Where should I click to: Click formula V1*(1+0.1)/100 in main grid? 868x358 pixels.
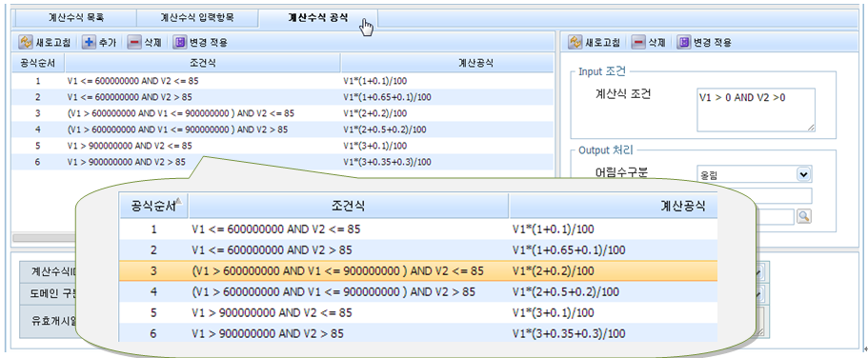(375, 81)
